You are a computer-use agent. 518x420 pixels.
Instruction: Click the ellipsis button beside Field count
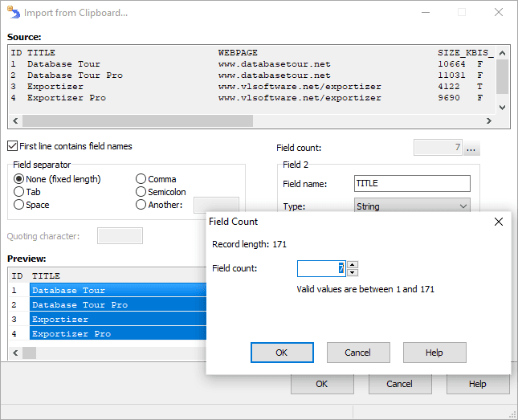click(x=471, y=149)
